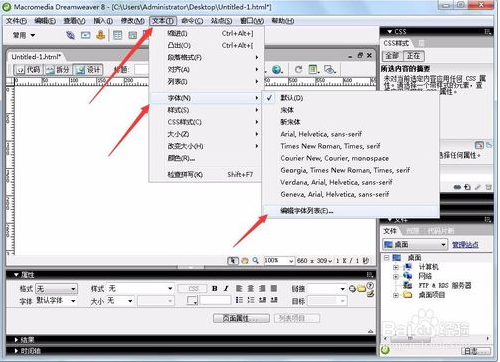Click the Justify alignment icon
This screenshot has width=500, height=362.
[x=274, y=289]
